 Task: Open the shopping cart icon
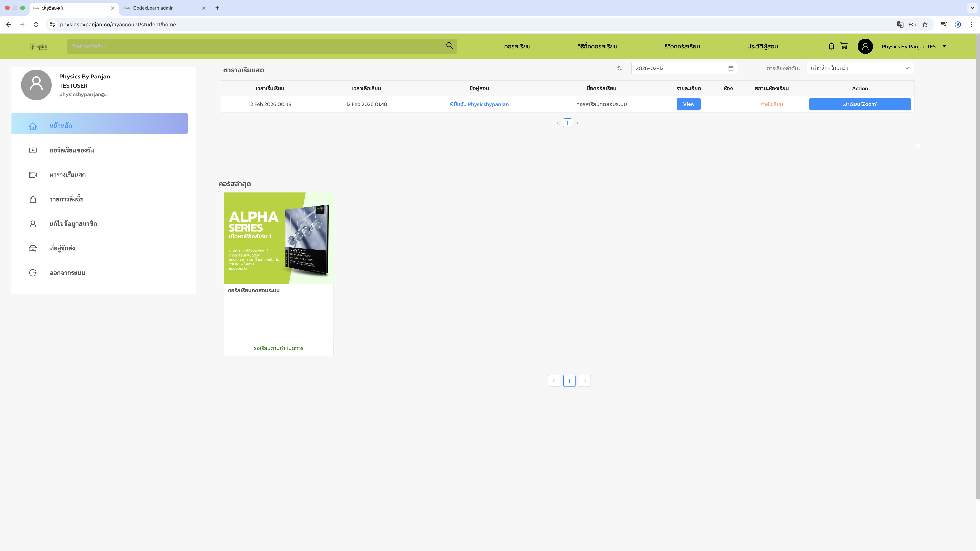pos(844,46)
